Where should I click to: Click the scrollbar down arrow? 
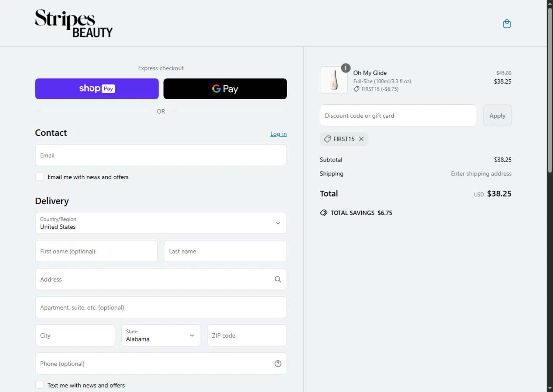[x=550, y=388]
